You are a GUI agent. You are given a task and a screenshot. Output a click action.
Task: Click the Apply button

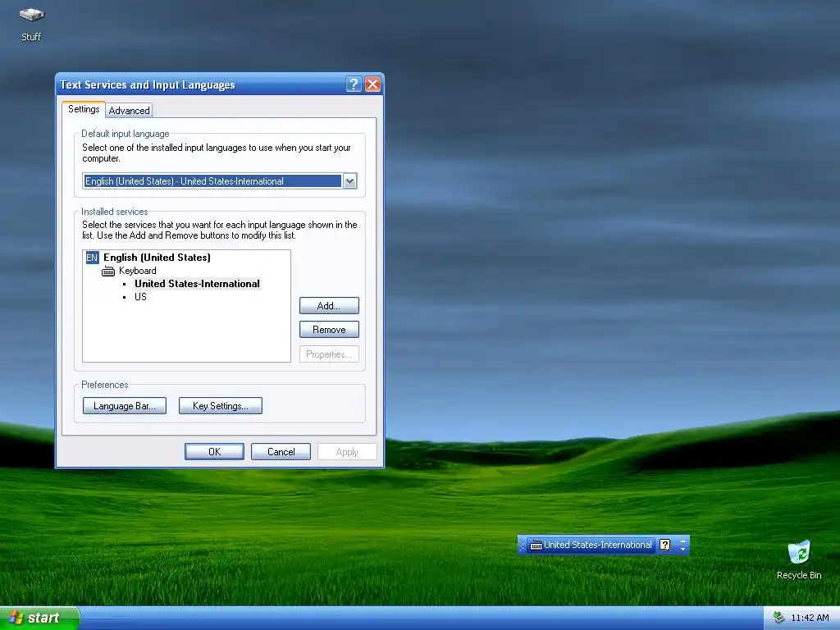pyautogui.click(x=347, y=452)
